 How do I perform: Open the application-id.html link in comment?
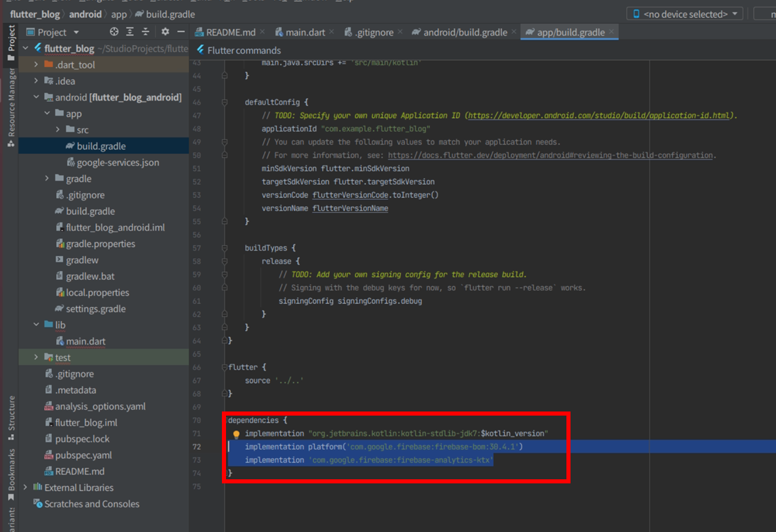[599, 115]
